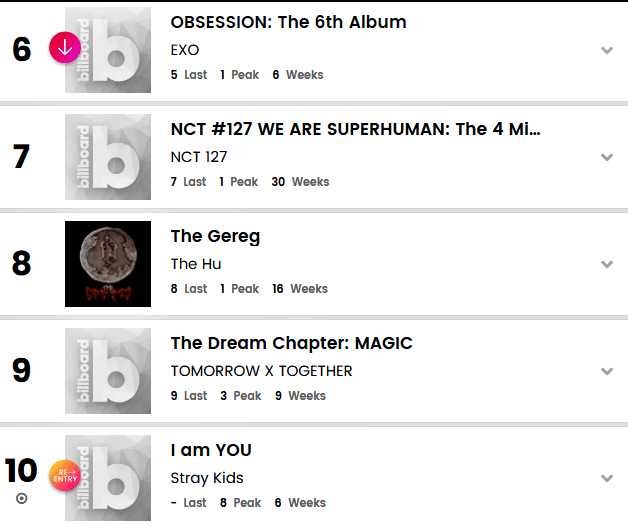The width and height of the screenshot is (628, 525).
Task: Expand The Gereg chart entry
Action: [x=606, y=264]
